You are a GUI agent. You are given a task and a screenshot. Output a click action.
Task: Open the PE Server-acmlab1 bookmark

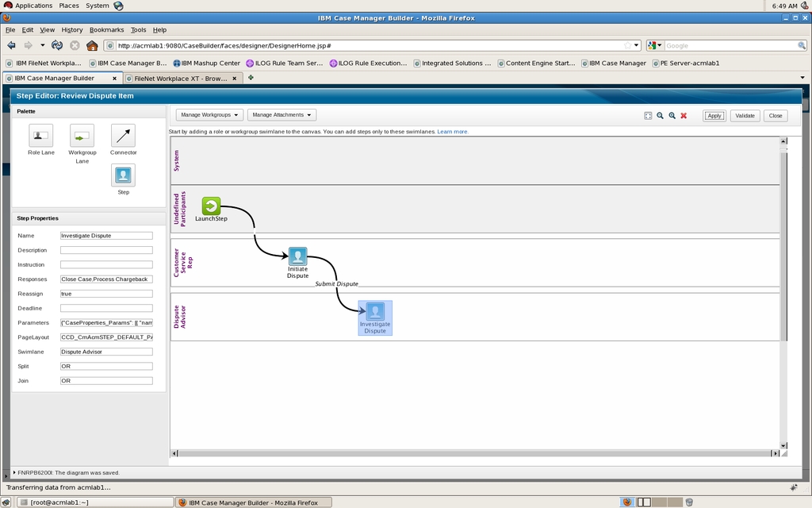click(x=686, y=63)
